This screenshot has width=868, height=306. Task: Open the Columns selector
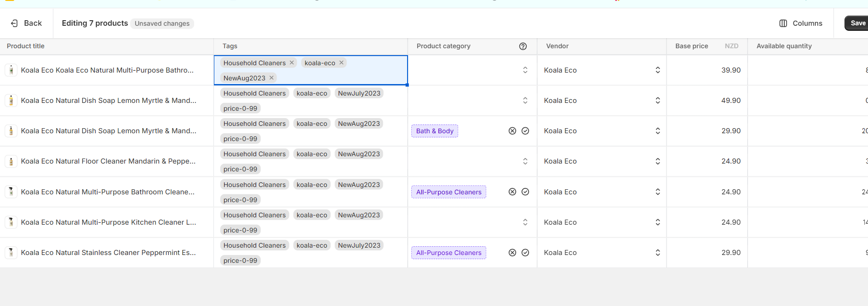[x=801, y=23]
